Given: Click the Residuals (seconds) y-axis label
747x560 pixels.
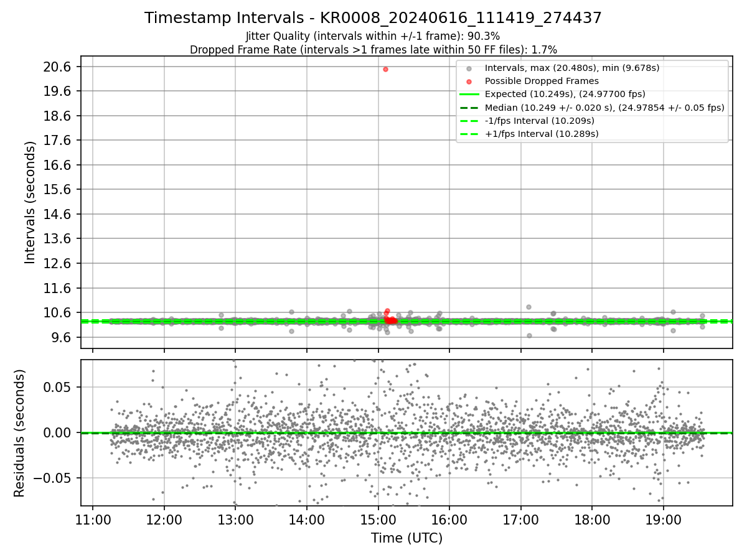Looking at the screenshot, I should coord(20,433).
